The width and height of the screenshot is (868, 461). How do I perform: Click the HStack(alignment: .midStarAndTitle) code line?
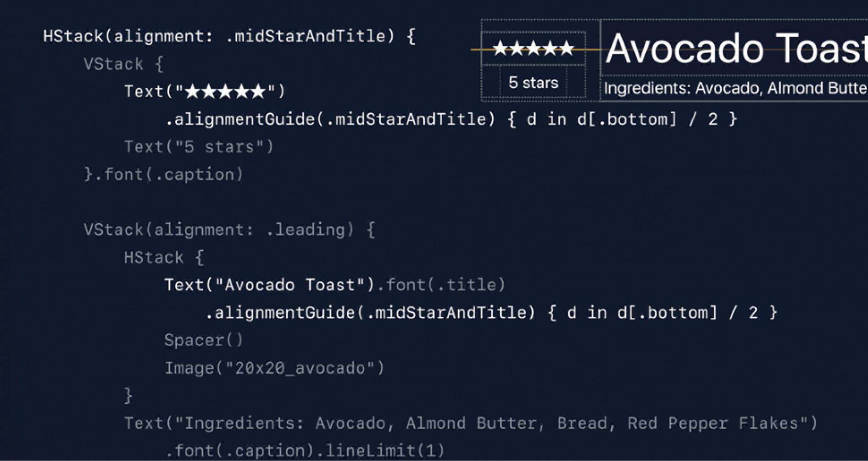tap(229, 36)
